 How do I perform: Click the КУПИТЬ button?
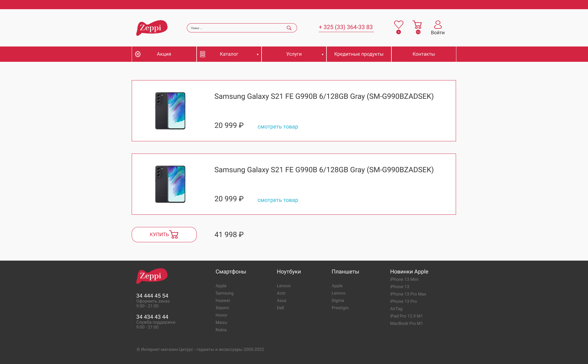164,235
